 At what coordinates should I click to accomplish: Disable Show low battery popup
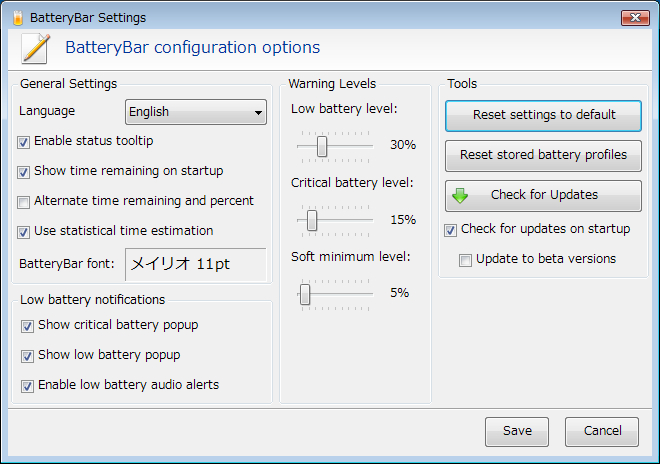pos(28,355)
